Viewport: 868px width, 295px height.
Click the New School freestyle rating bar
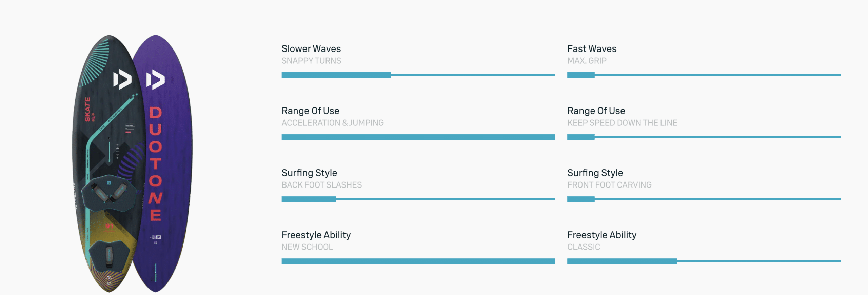click(x=418, y=261)
